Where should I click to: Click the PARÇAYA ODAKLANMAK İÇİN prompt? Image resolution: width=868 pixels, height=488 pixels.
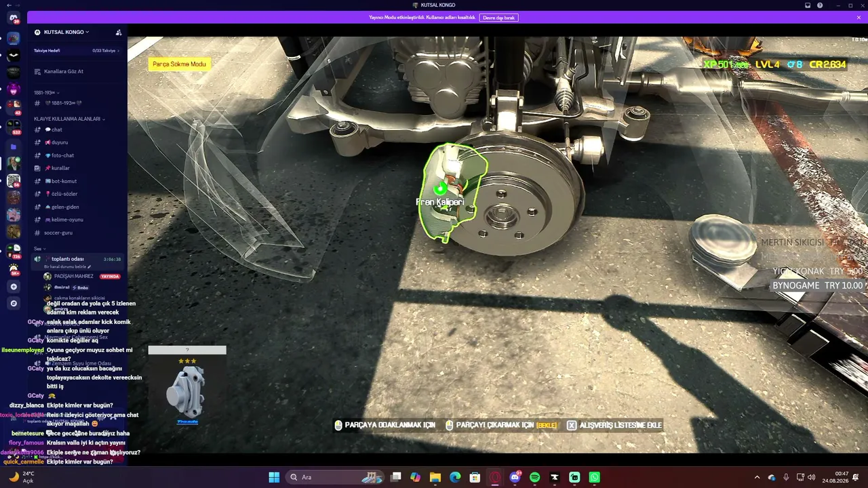tap(384, 425)
